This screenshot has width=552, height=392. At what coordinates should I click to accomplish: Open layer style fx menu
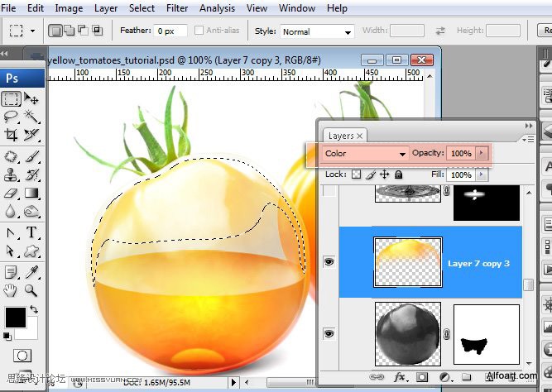[401, 376]
